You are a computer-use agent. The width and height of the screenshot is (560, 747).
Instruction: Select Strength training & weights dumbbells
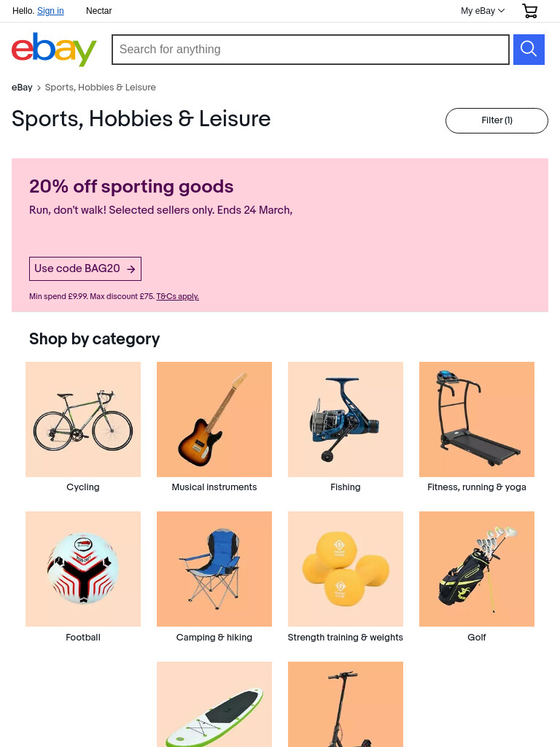click(345, 569)
